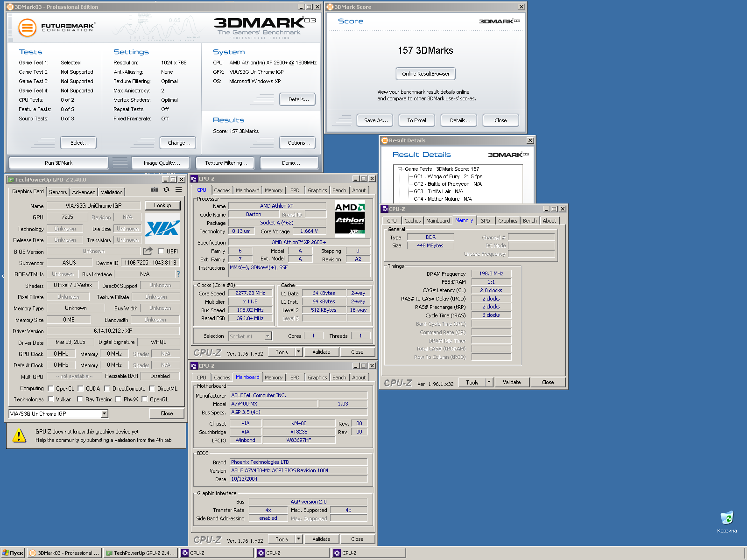The image size is (747, 560).
Task: Click Details... in 3DMark Score window
Action: click(x=460, y=120)
